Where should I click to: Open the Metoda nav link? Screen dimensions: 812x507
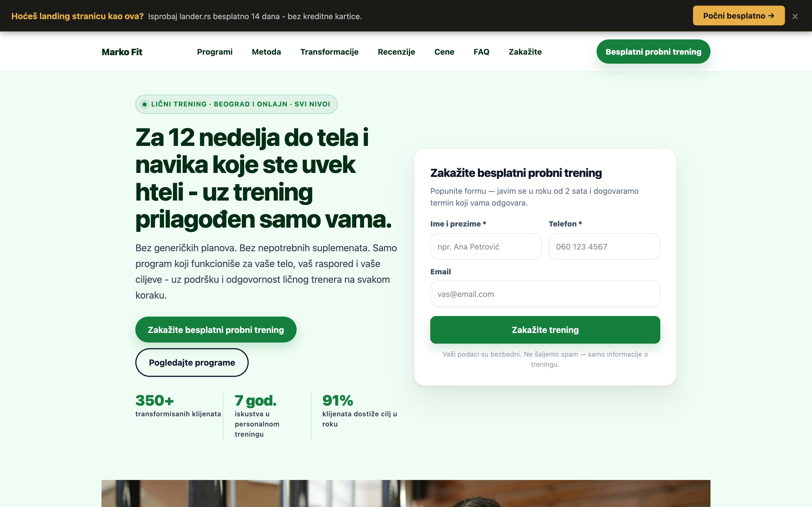(x=266, y=52)
